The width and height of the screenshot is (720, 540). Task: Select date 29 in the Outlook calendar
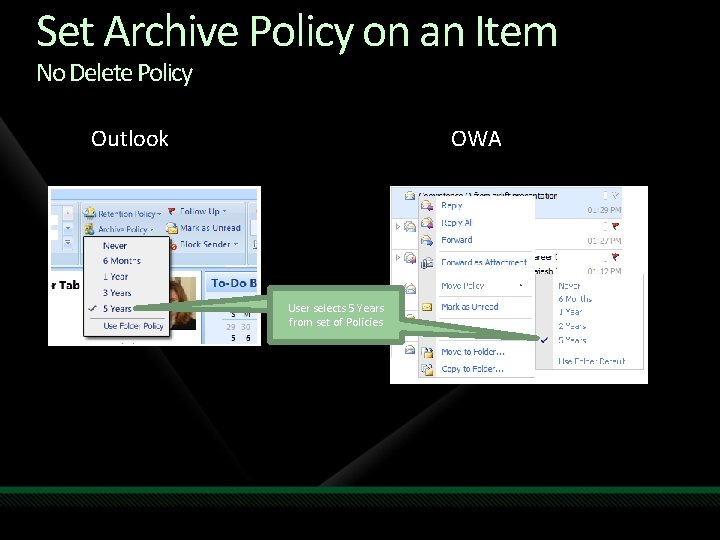231,327
